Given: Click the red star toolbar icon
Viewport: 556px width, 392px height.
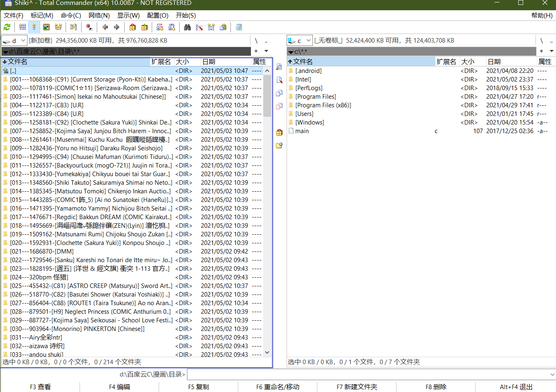Looking at the screenshot, I should point(89,27).
